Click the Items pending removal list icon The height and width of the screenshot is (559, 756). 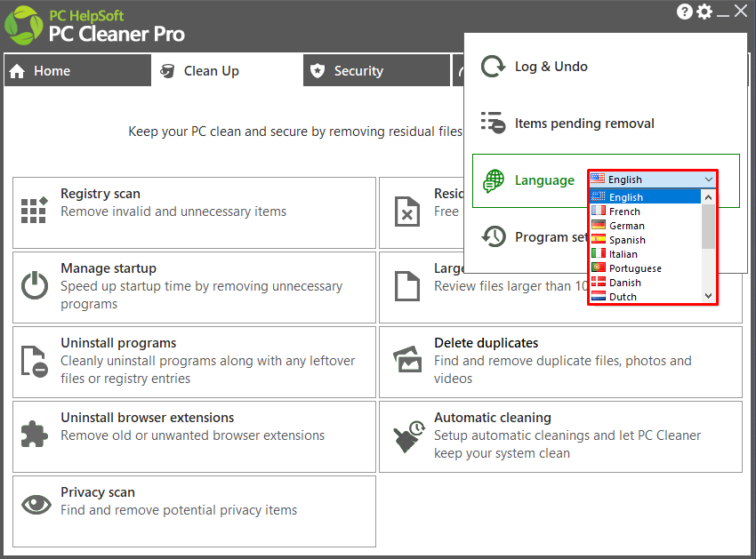[x=494, y=123]
